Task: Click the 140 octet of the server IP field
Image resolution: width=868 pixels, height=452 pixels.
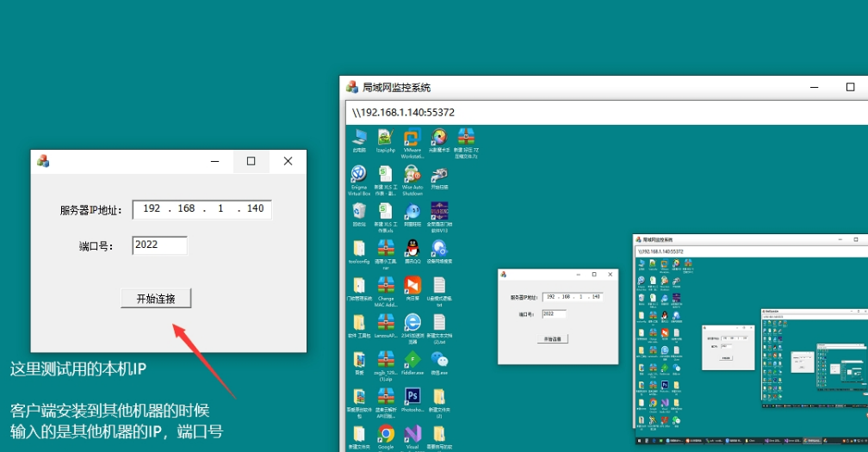Action: click(255, 208)
